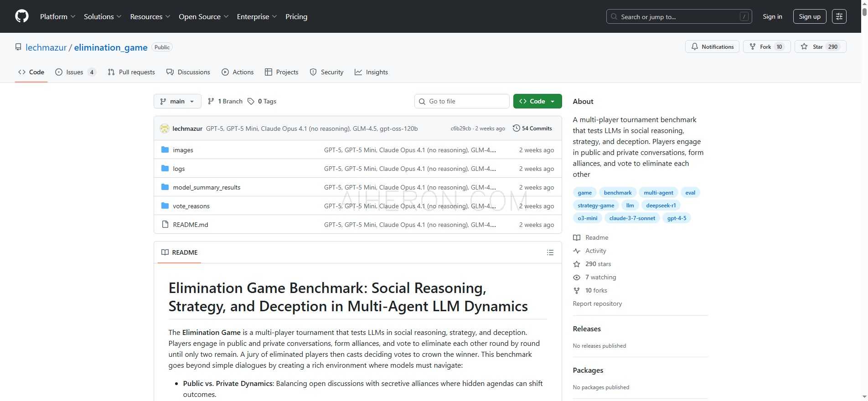View the 290 stars link
Viewport: 868px width, 401px height.
[x=592, y=264]
